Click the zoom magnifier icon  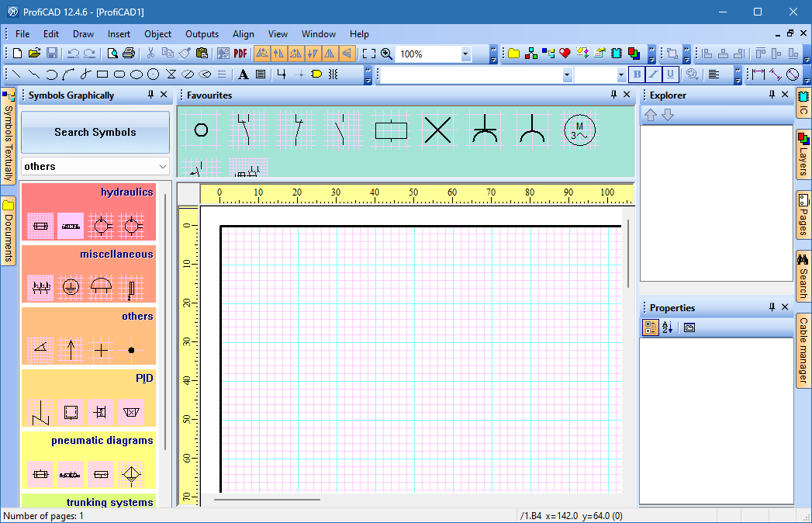[x=386, y=54]
